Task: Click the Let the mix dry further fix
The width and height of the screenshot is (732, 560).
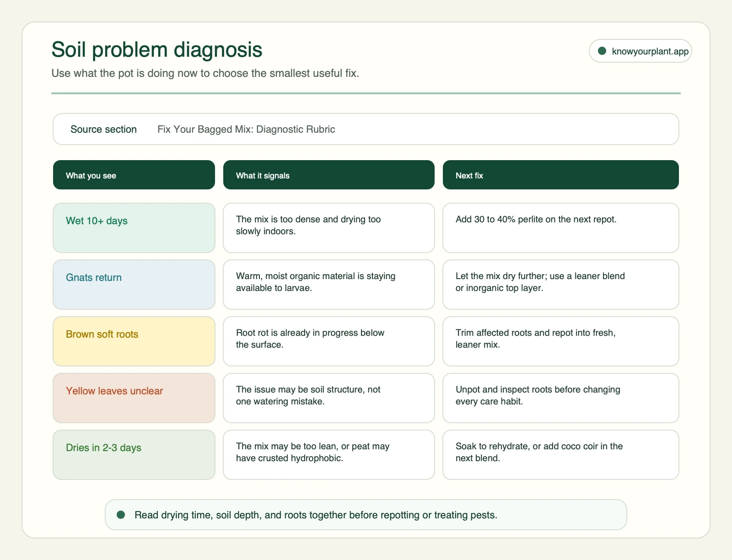Action: 561,285
